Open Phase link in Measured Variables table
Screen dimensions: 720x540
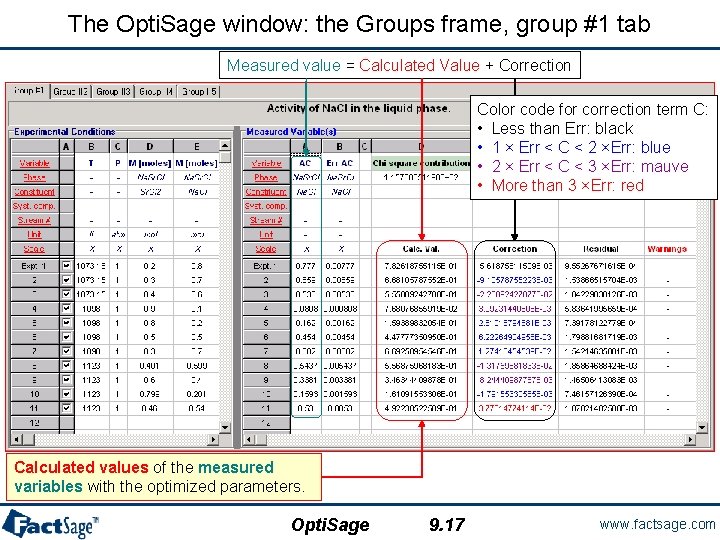click(266, 177)
